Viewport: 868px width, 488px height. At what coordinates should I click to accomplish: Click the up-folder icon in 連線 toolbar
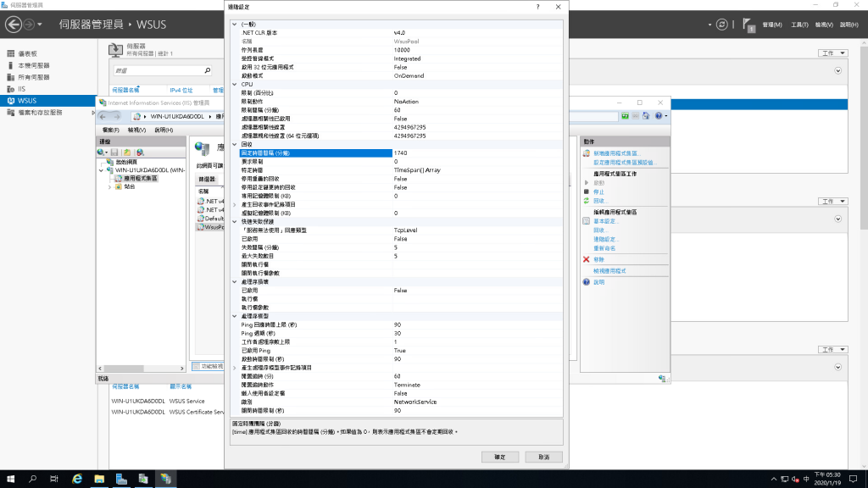(127, 152)
